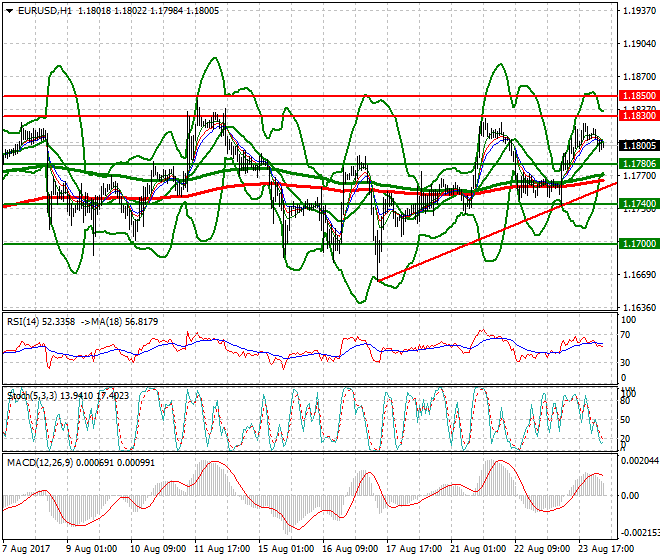The image size is (660, 560).
Task: Click the 16 Aug 09:00 time label
Action: coord(348,549)
